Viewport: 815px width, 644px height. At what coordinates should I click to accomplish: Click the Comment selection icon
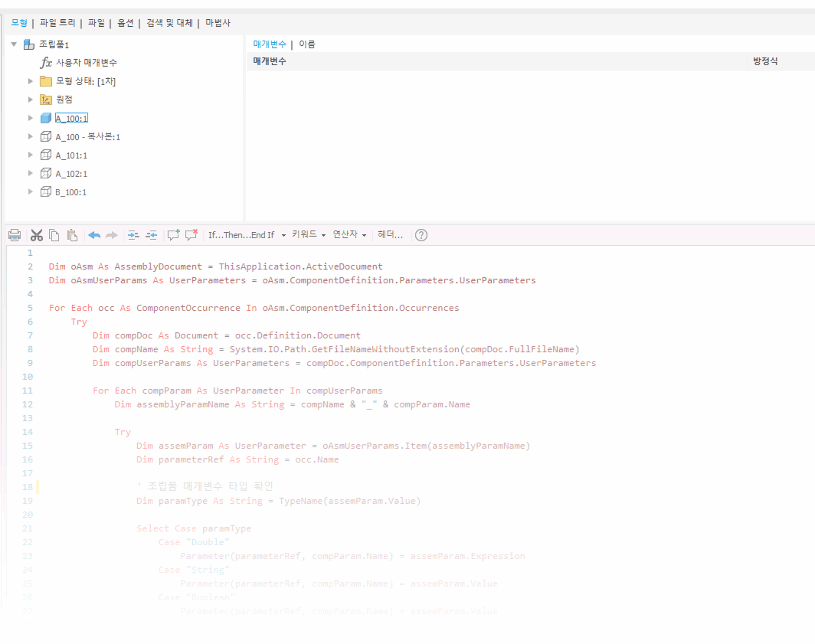pos(174,235)
